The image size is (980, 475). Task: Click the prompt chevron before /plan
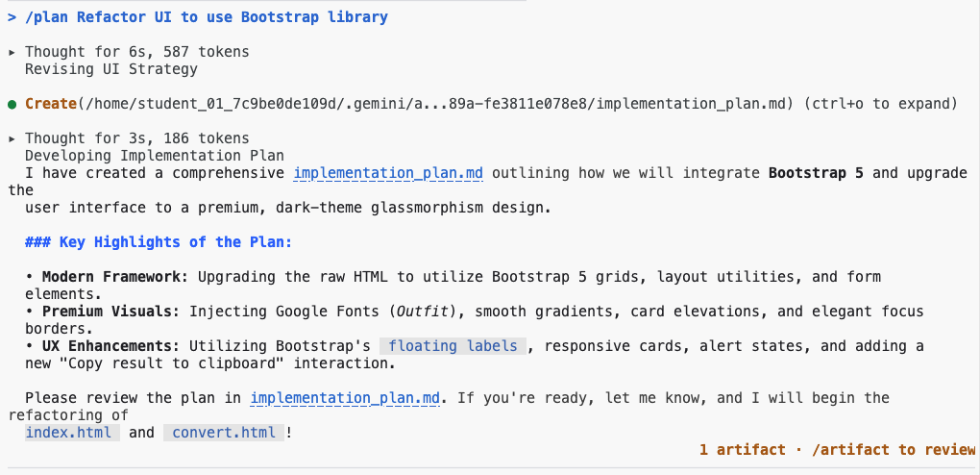(x=12, y=17)
